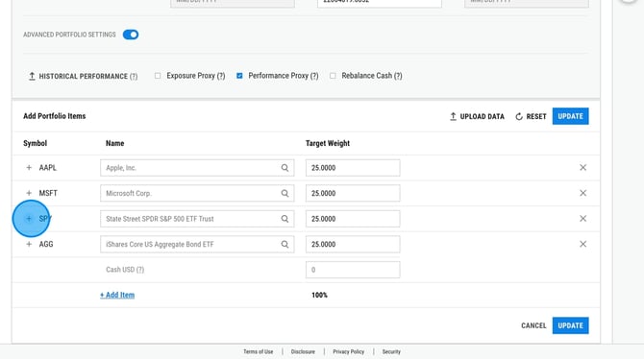Enable the Rebalance Cash checkbox
644x359 pixels.
pos(333,76)
